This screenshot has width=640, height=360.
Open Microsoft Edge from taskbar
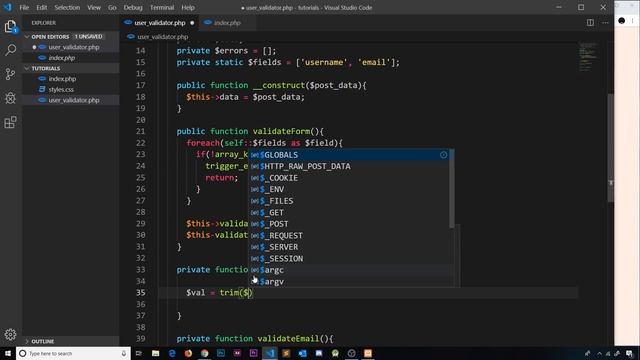point(172,353)
